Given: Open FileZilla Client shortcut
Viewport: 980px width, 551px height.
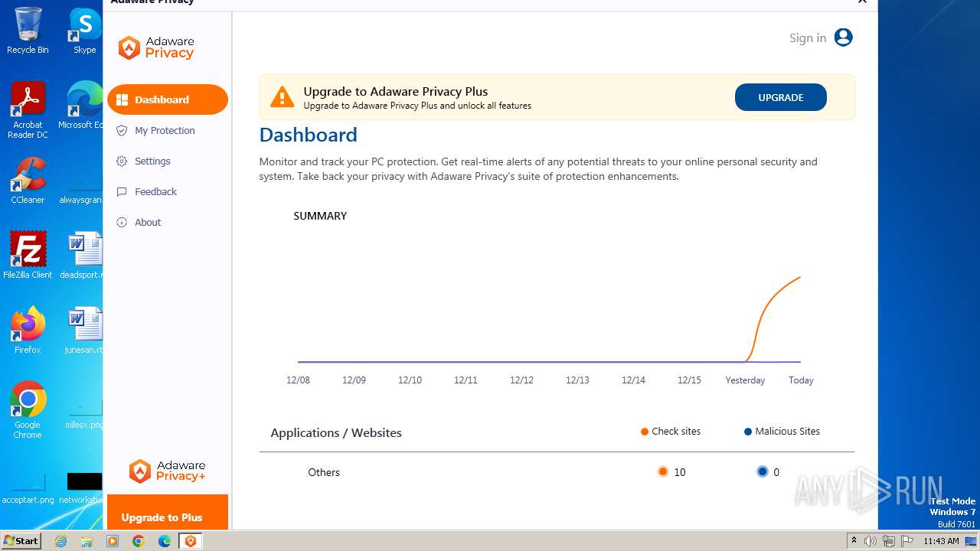Looking at the screenshot, I should point(28,256).
